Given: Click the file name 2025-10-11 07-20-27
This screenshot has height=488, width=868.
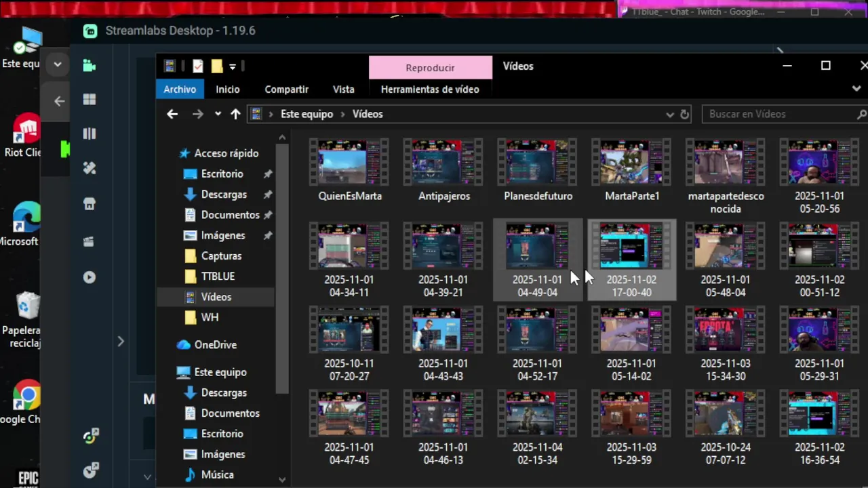Looking at the screenshot, I should click(349, 369).
